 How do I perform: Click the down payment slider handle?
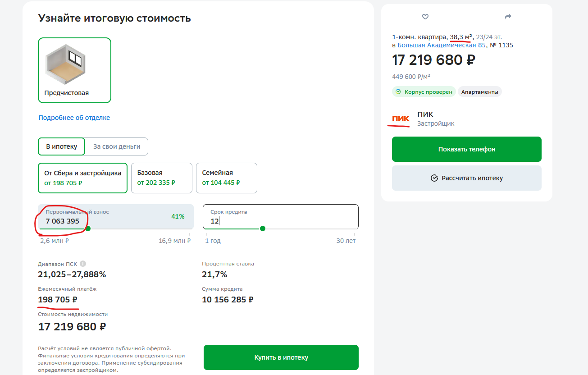pyautogui.click(x=88, y=229)
